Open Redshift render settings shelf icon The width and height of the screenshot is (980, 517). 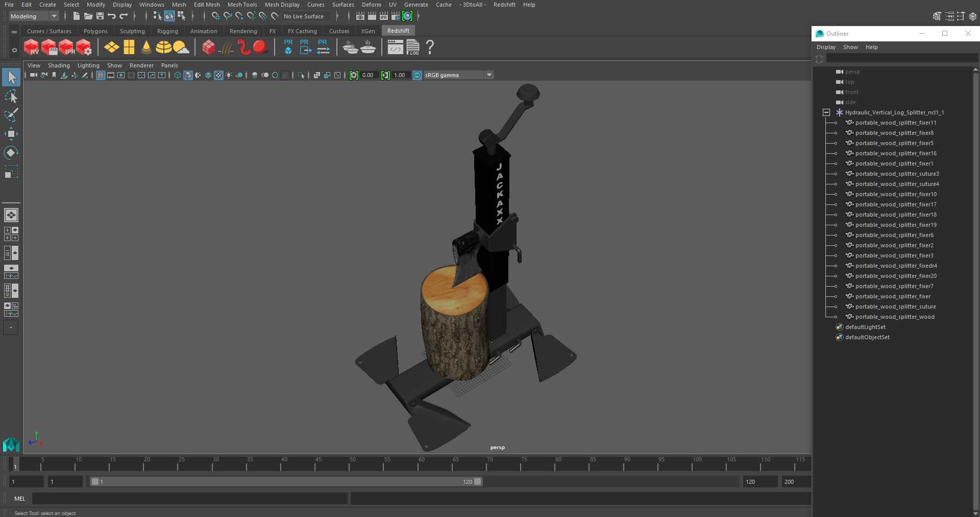click(x=84, y=47)
